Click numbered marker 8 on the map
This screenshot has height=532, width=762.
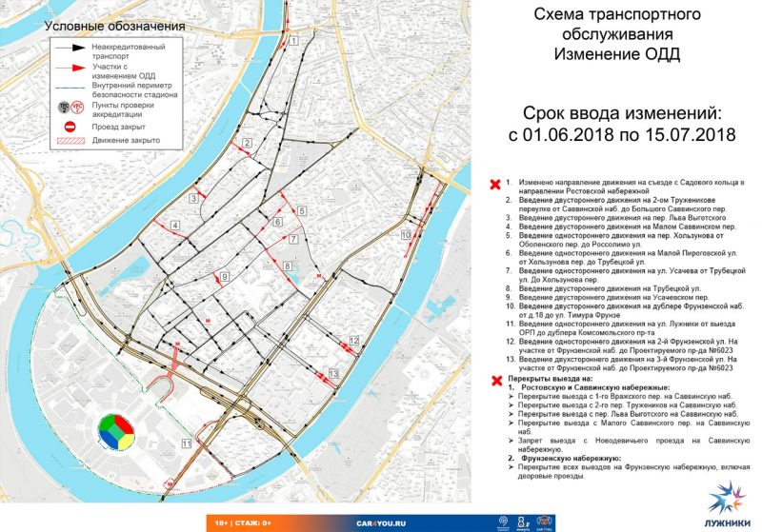pos(288,266)
